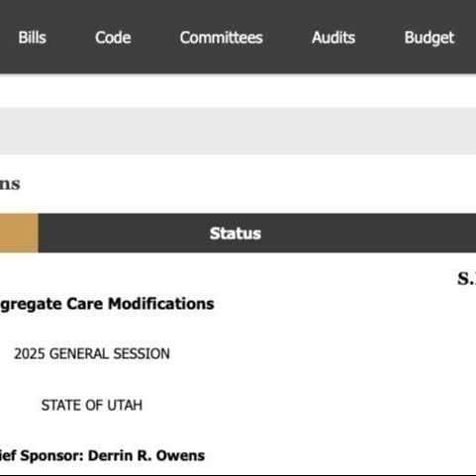This screenshot has width=476, height=476.
Task: Click the Congregate Care Modifications bill title
Action: (107, 304)
